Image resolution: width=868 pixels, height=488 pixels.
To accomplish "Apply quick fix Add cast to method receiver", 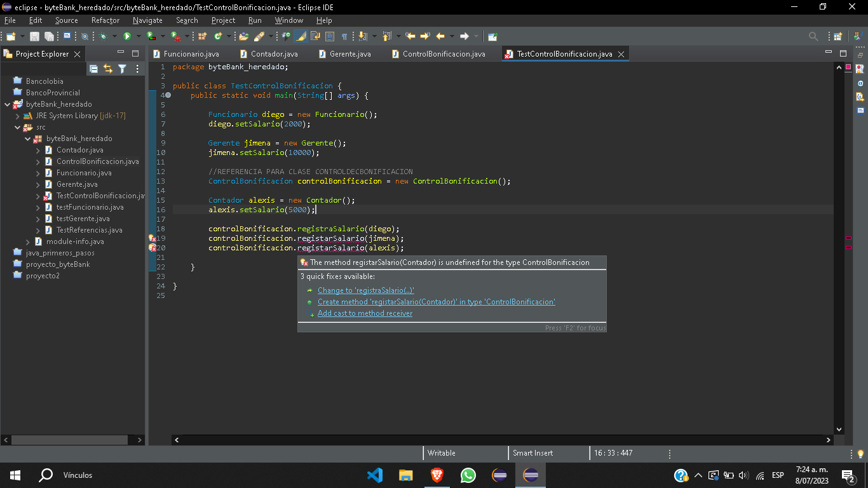I will (365, 313).
